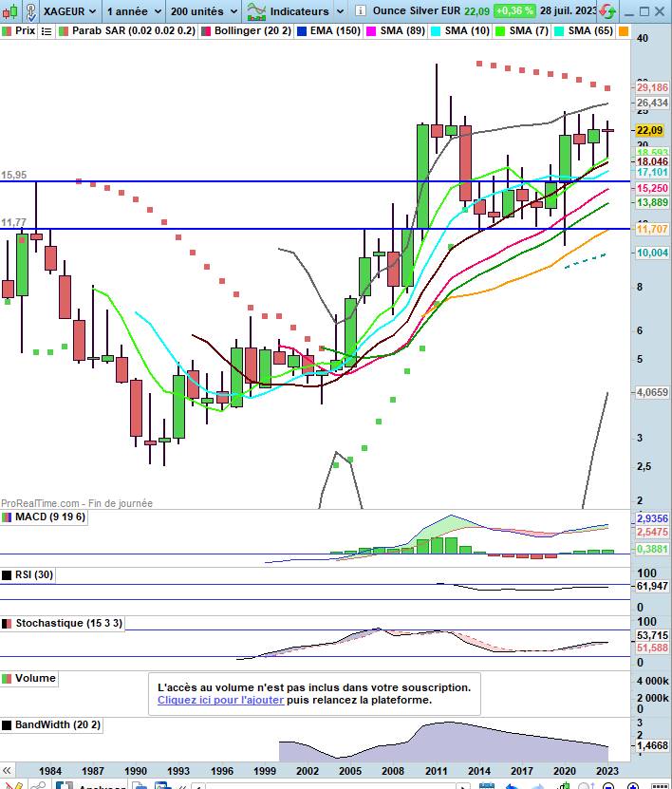Click the BandWidth value 1,4668
672x789 pixels.
652,745
